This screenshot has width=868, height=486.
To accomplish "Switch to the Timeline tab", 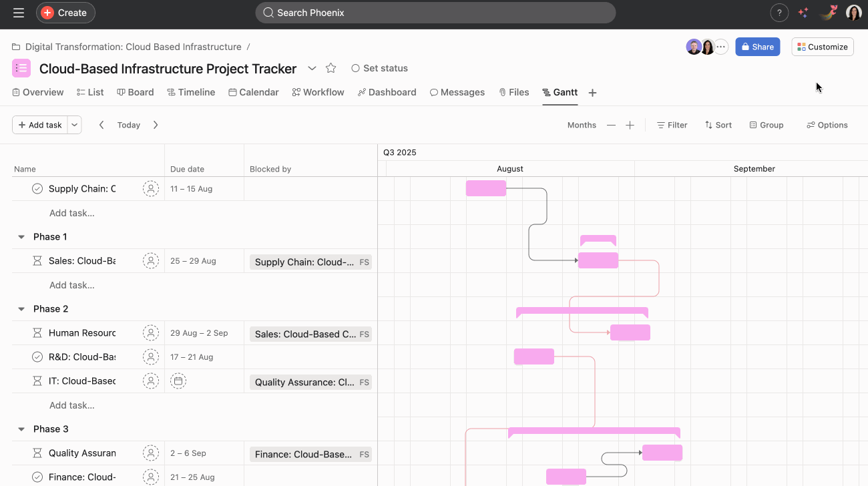I will tap(191, 92).
